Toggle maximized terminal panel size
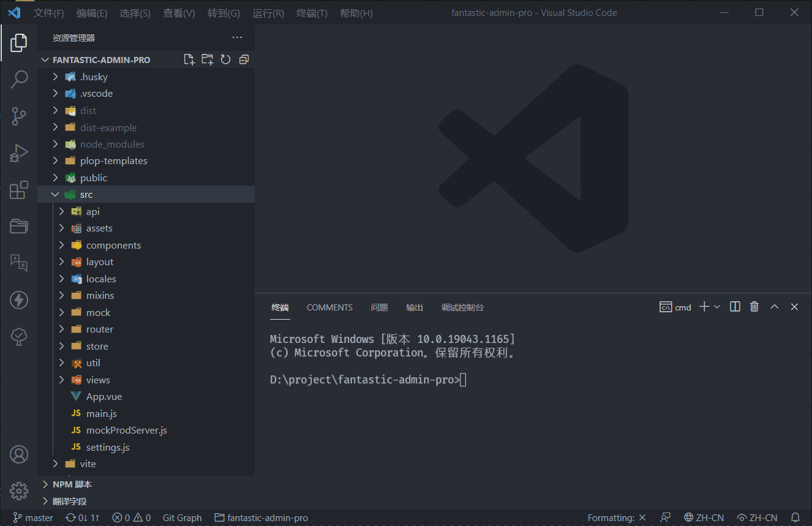Image resolution: width=812 pixels, height=526 pixels. pos(775,307)
